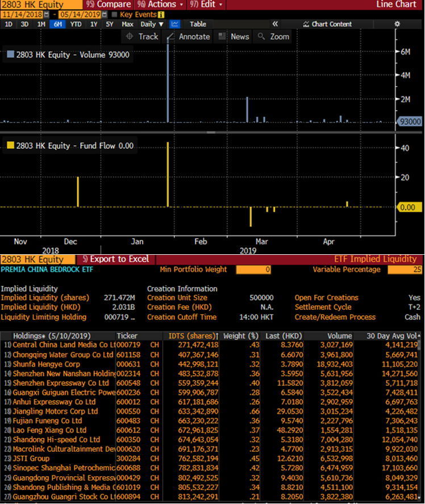Image resolution: width=425 pixels, height=504 pixels.
Task: Open the Daily periodicity dropdown
Action: [152, 24]
